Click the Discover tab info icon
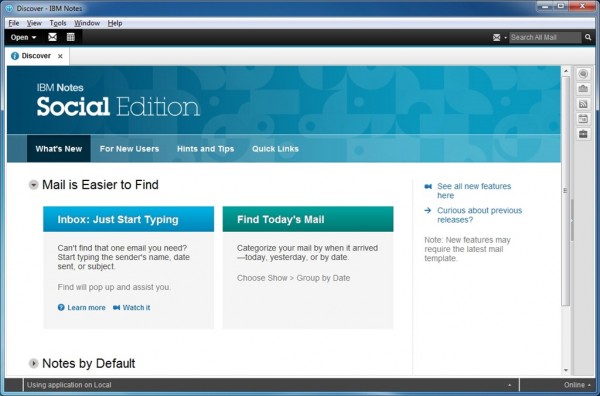The image size is (600, 396). tap(15, 56)
